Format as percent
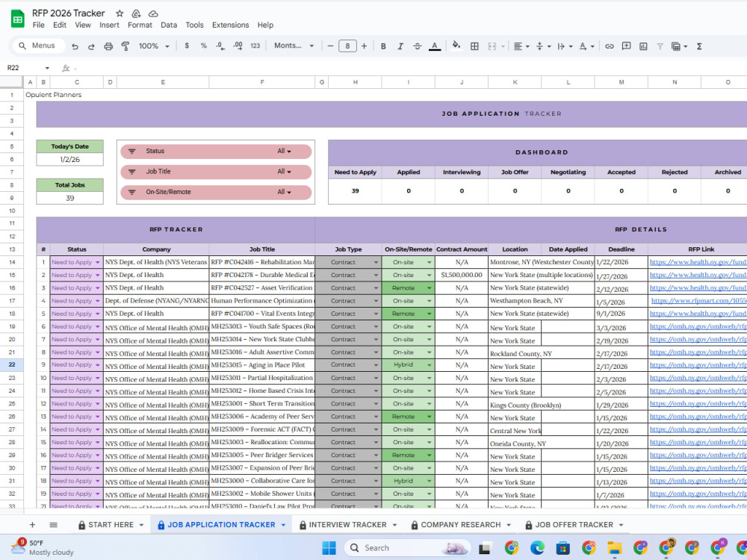 [x=203, y=46]
